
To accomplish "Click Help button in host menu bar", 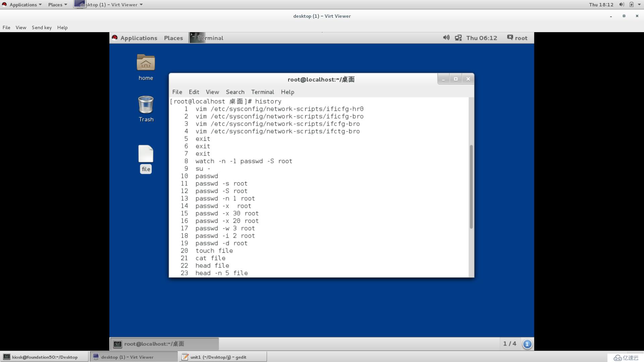I will tap(62, 27).
